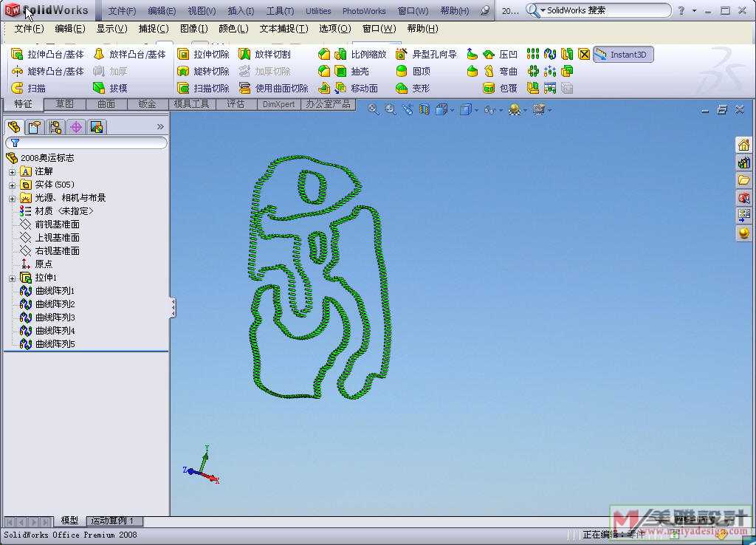
Task: Click the zoom to area icon
Action: 390,109
